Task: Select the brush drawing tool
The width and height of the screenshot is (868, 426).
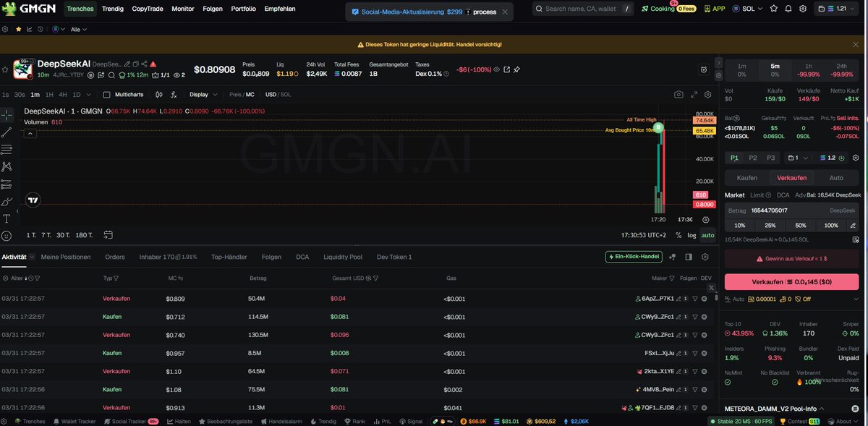Action: (x=7, y=201)
